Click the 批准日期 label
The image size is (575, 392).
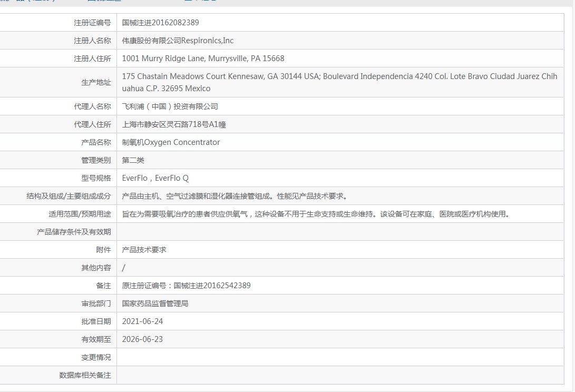coord(96,321)
